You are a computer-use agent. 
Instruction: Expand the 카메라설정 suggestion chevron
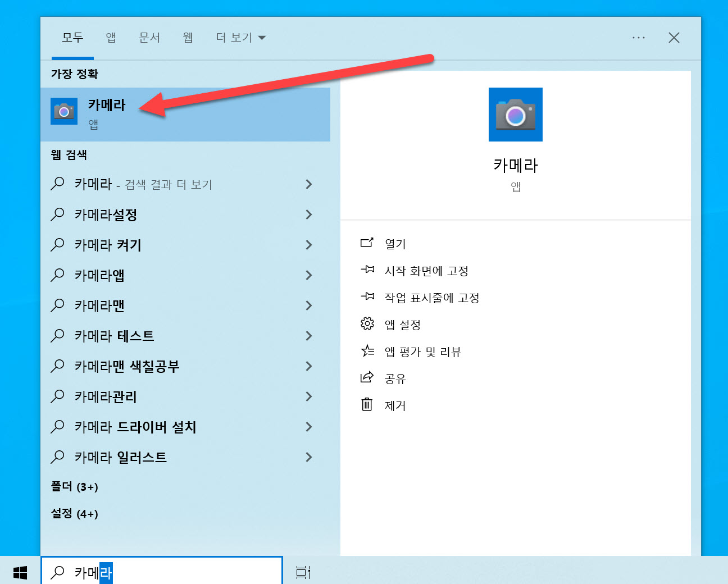pos(308,215)
